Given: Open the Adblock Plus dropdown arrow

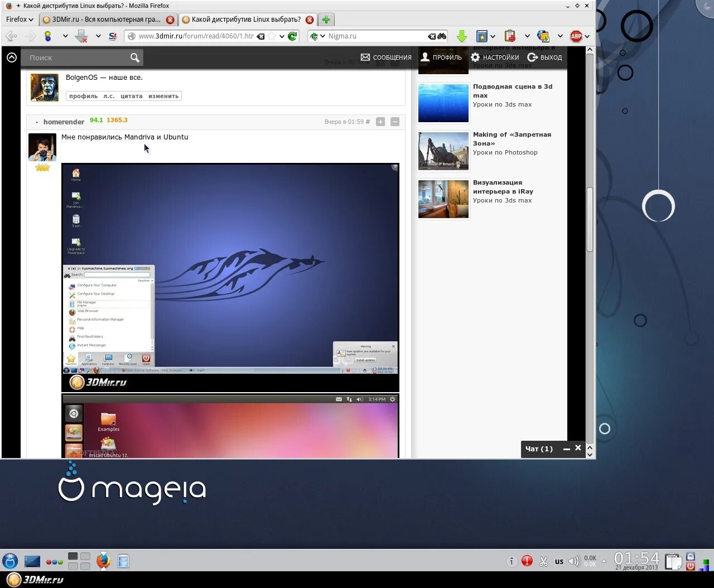Looking at the screenshot, I should click(587, 36).
